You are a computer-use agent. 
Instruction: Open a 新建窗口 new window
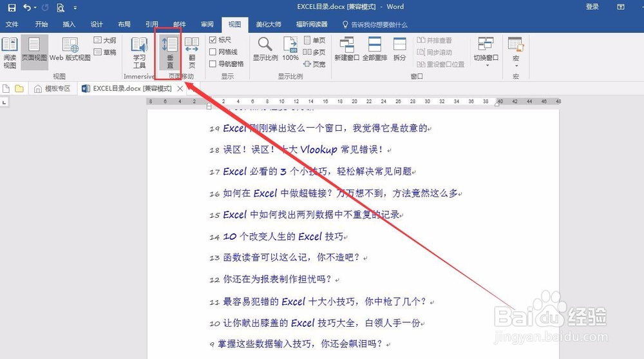pyautogui.click(x=346, y=49)
